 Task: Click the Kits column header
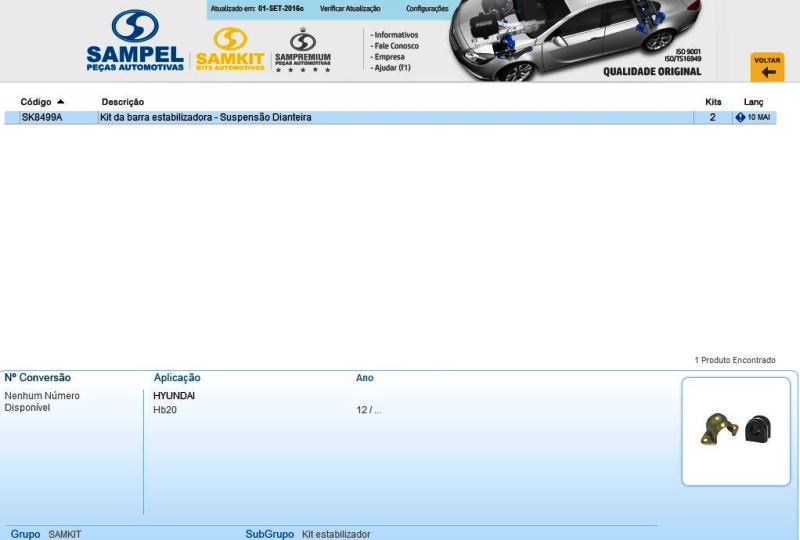click(x=713, y=102)
